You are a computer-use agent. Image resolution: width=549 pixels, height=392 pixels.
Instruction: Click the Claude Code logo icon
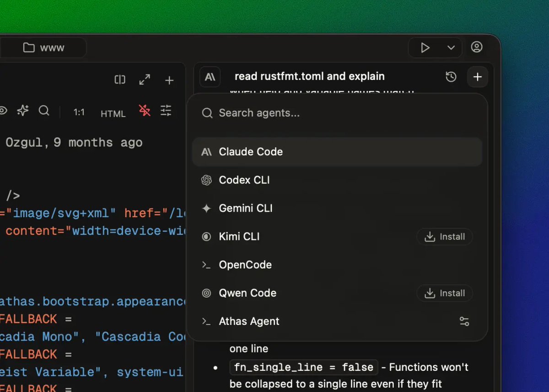[x=207, y=152]
